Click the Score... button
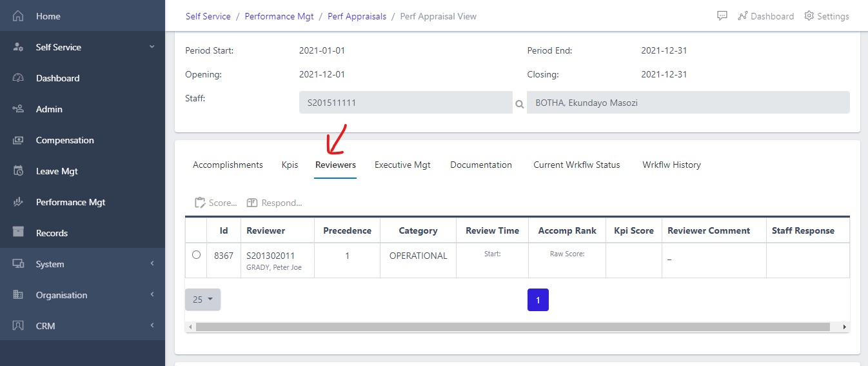 [216, 203]
